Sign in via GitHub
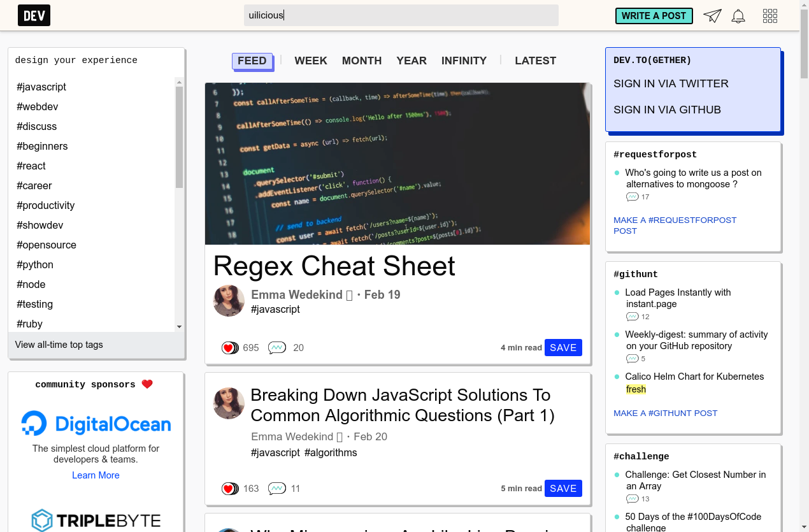809x532 pixels. click(667, 110)
